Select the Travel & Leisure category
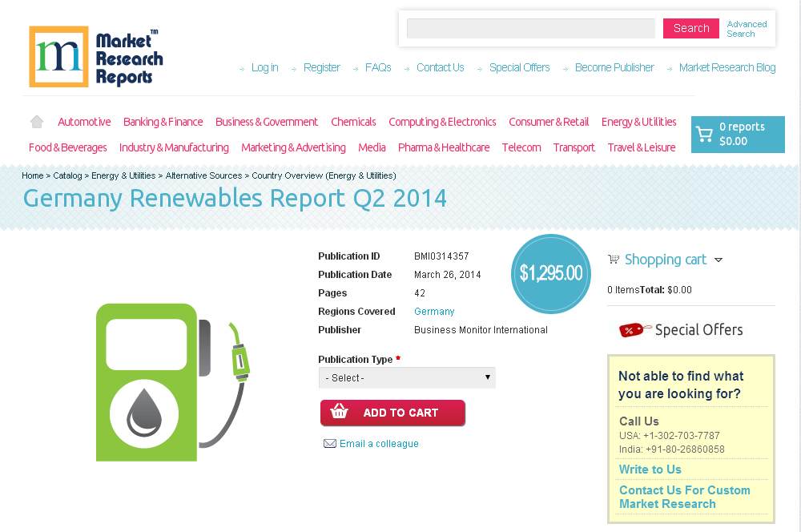The image size is (801, 532). point(642,147)
